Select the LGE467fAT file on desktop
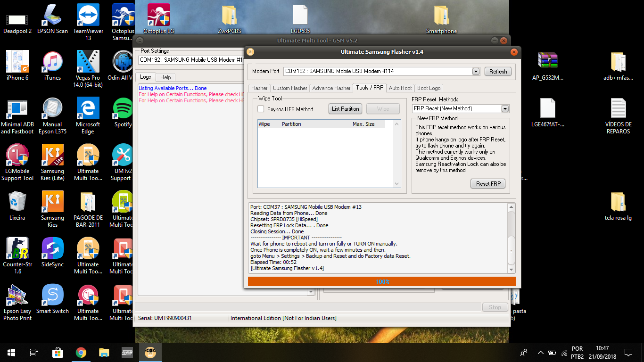644x362 pixels. (548, 113)
